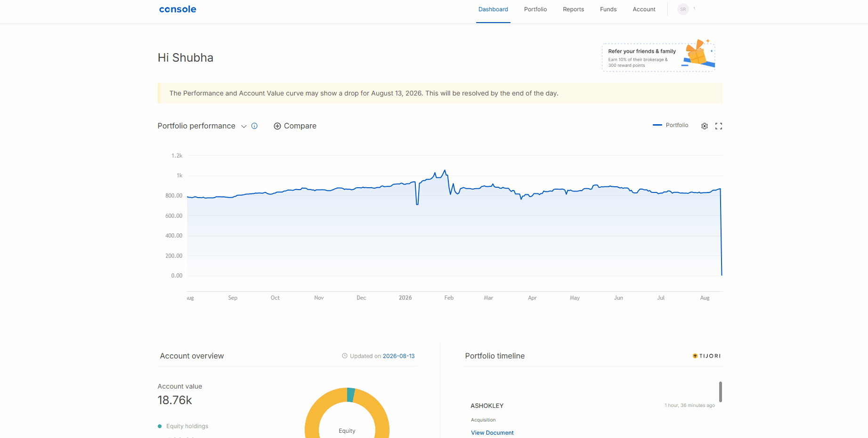
Task: Select the Account tab
Action: point(644,9)
